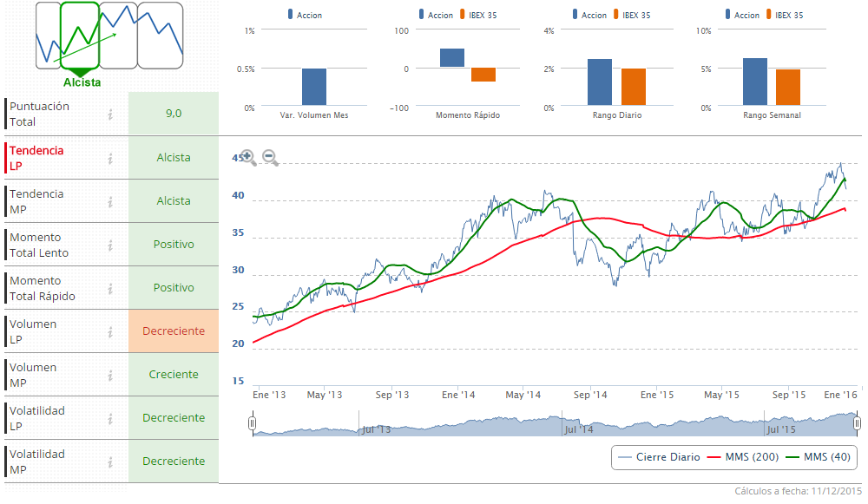Click the right handle of chart navigator

point(857,423)
